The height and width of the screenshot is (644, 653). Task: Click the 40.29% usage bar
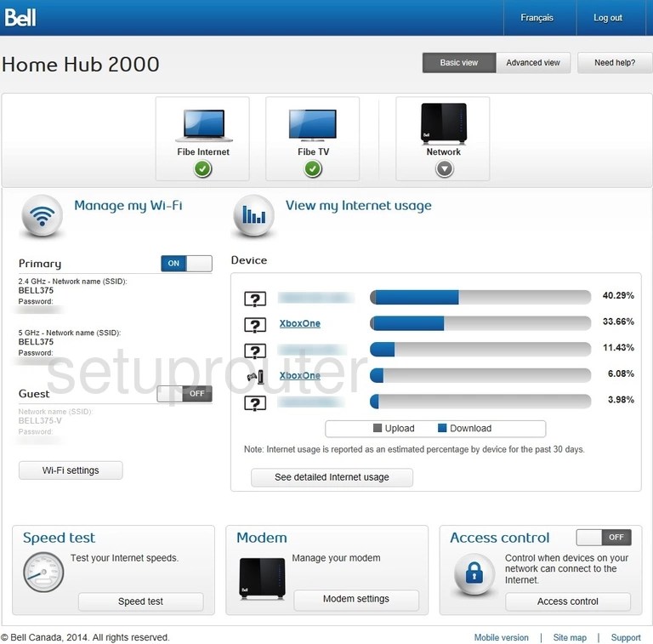point(480,297)
